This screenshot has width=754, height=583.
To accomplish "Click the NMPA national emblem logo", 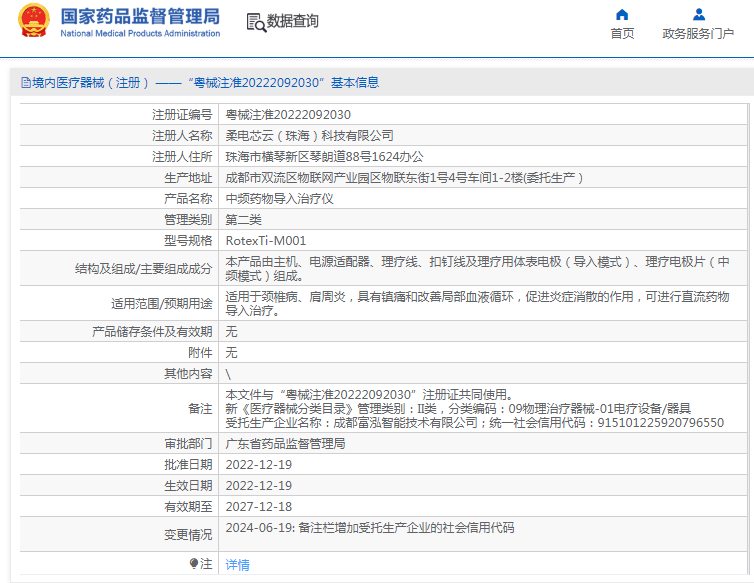I will 34,21.
